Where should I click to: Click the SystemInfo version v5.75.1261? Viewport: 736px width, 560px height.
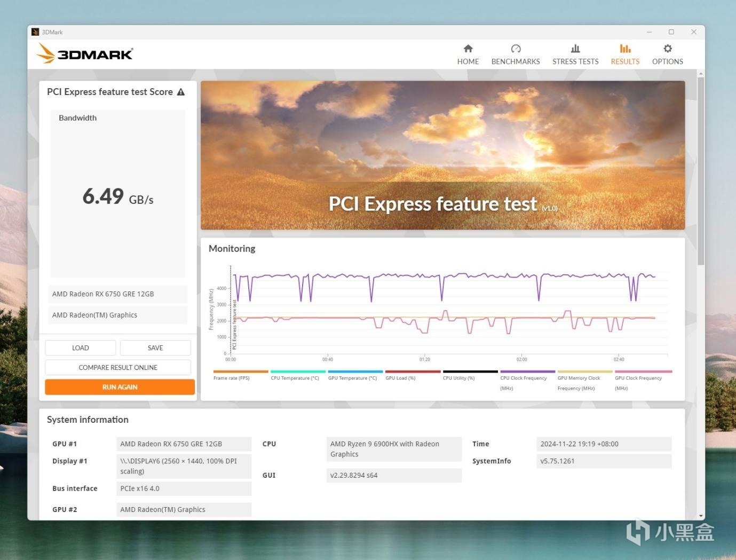pos(604,461)
